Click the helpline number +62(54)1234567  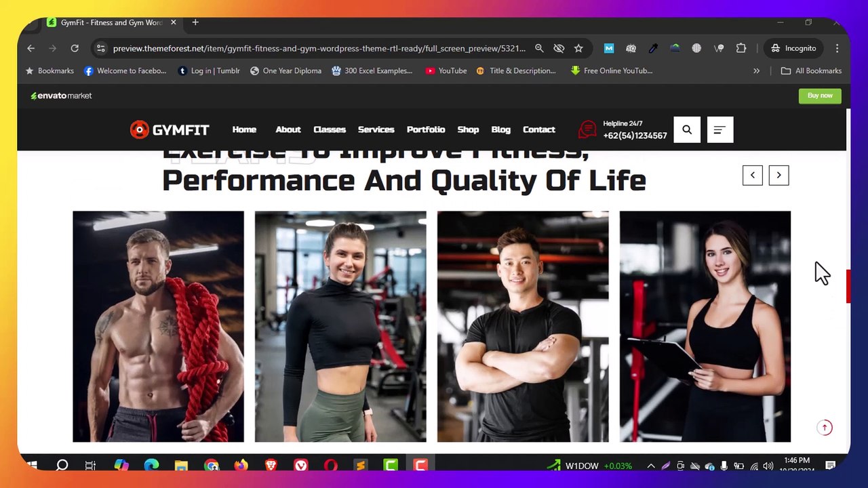(x=635, y=136)
